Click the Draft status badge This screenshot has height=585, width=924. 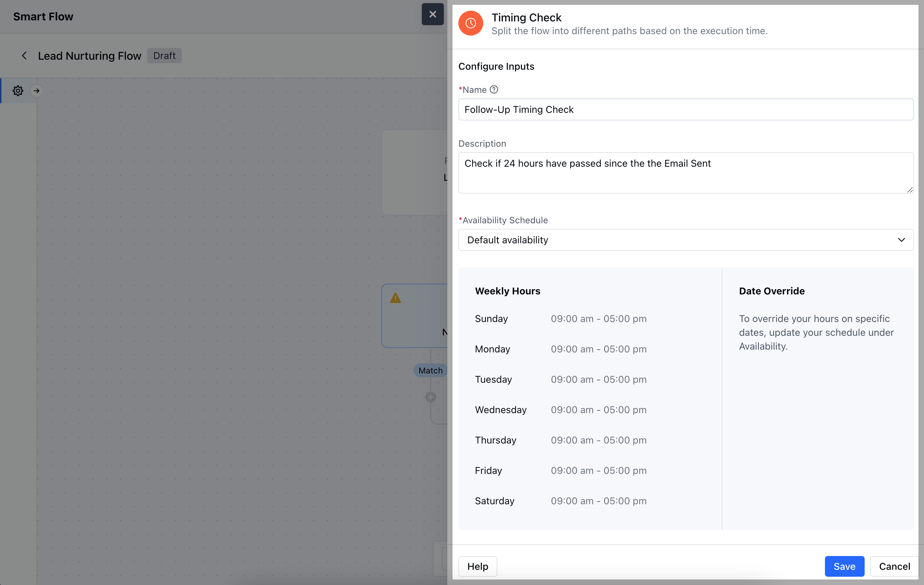point(164,56)
